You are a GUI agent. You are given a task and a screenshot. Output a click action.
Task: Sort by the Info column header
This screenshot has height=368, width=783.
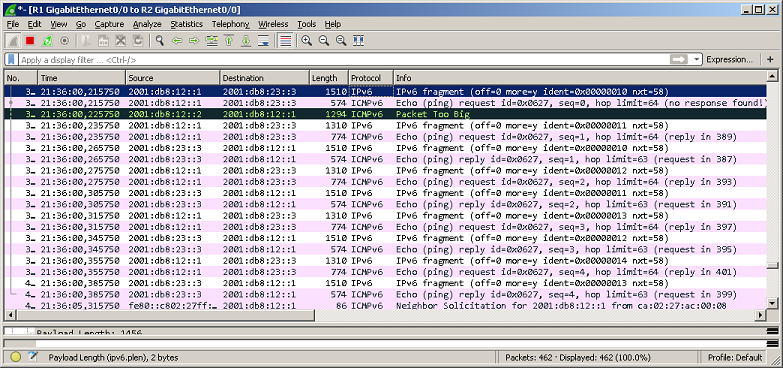[580, 78]
